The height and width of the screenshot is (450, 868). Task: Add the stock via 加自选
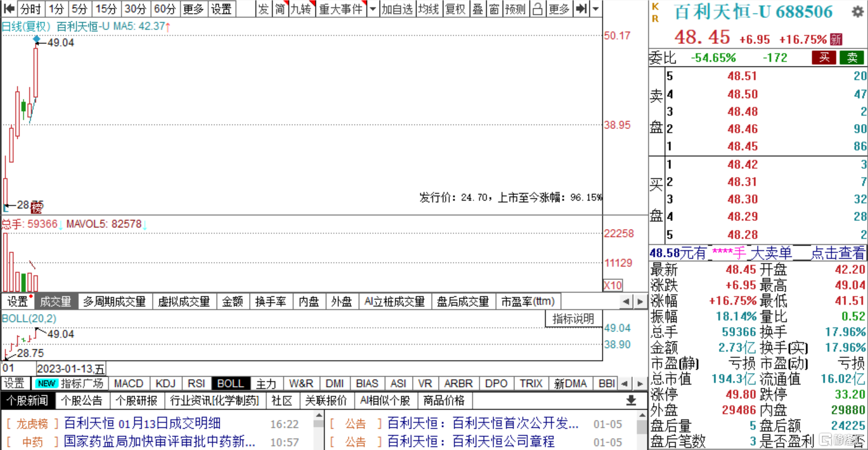[397, 9]
